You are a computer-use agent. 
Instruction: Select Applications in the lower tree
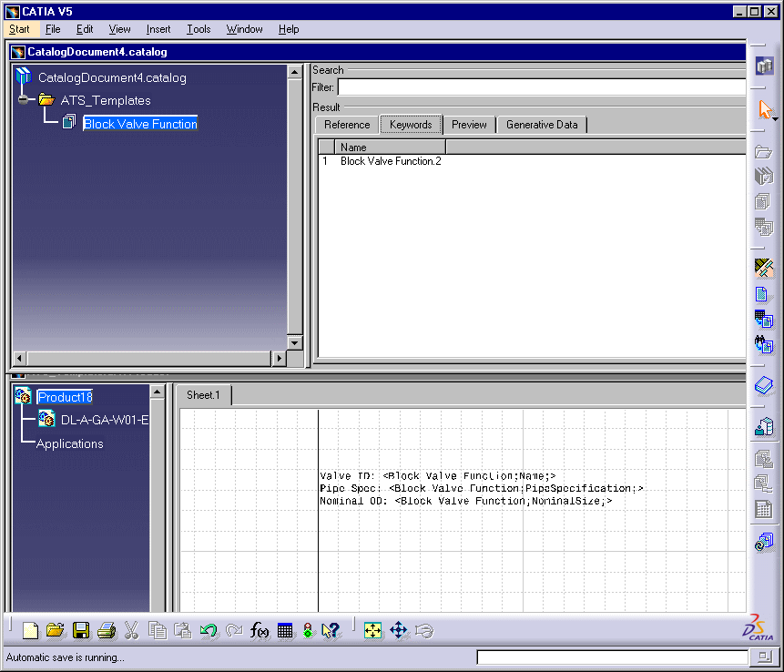pyautogui.click(x=69, y=443)
